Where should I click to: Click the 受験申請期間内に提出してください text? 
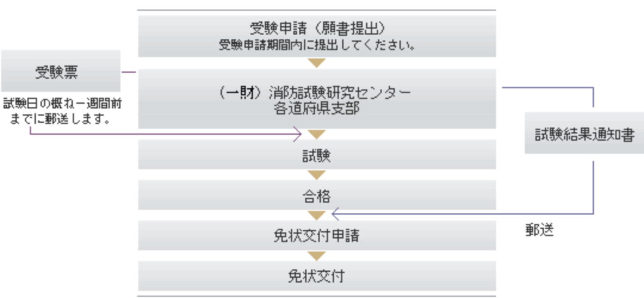(x=317, y=45)
